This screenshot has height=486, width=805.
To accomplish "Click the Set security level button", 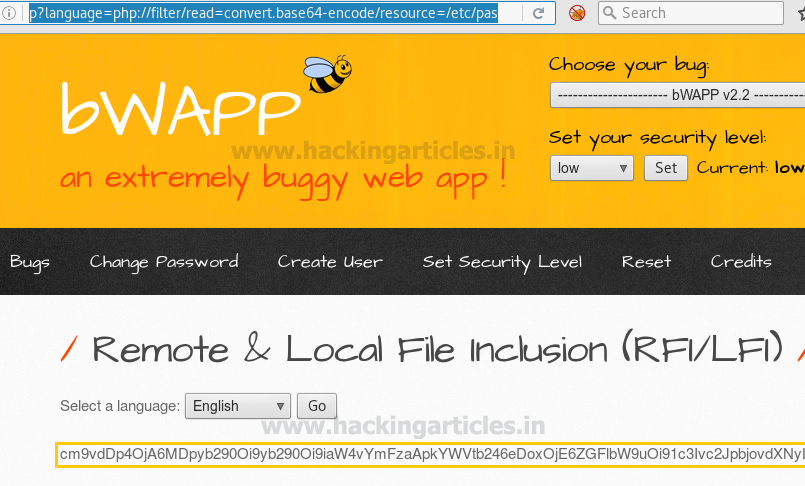I will (666, 168).
